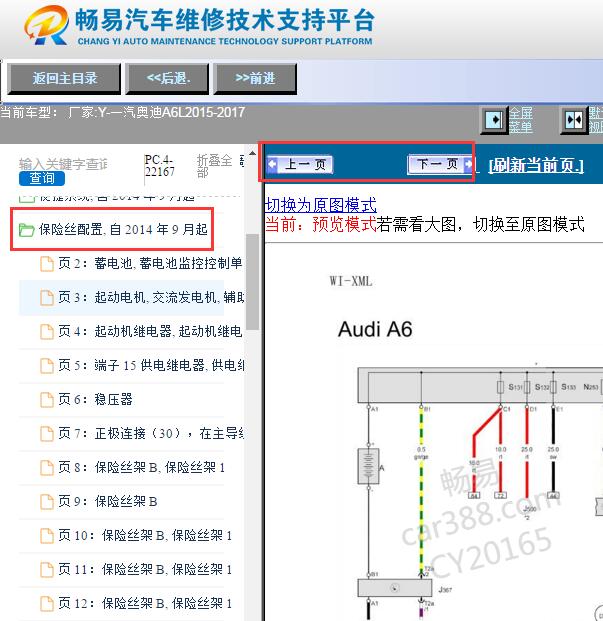Go back with the <<后退 button
603x621 pixels.
click(x=167, y=78)
